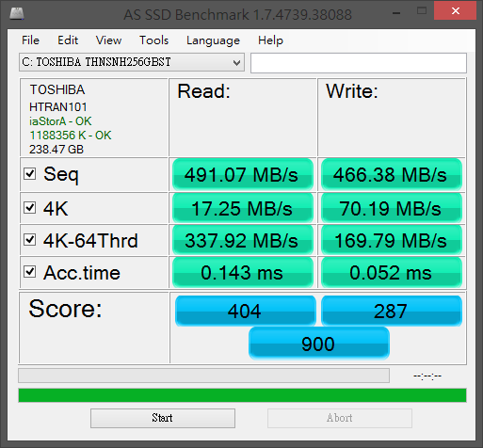The width and height of the screenshot is (483, 448).
Task: Click 4K write result 70.19 MB/s
Action: (392, 208)
